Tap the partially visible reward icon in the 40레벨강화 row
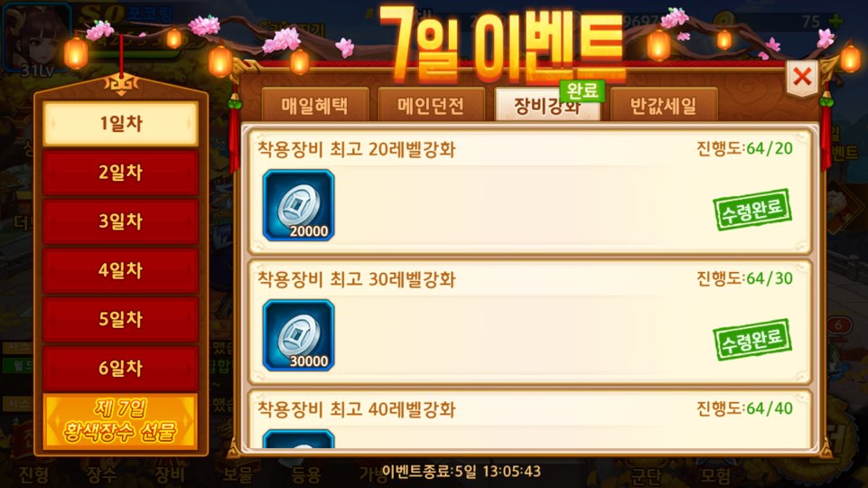This screenshot has height=488, width=868. (298, 438)
